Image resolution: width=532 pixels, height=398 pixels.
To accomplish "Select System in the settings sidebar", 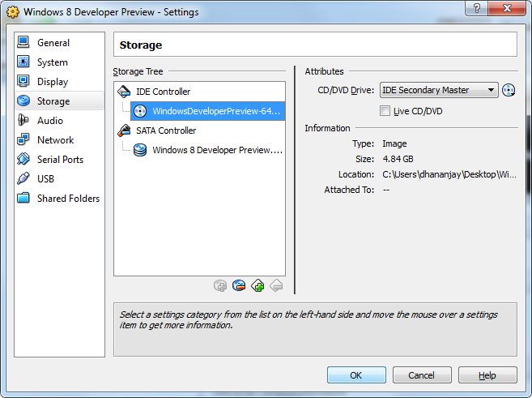I will [x=52, y=62].
